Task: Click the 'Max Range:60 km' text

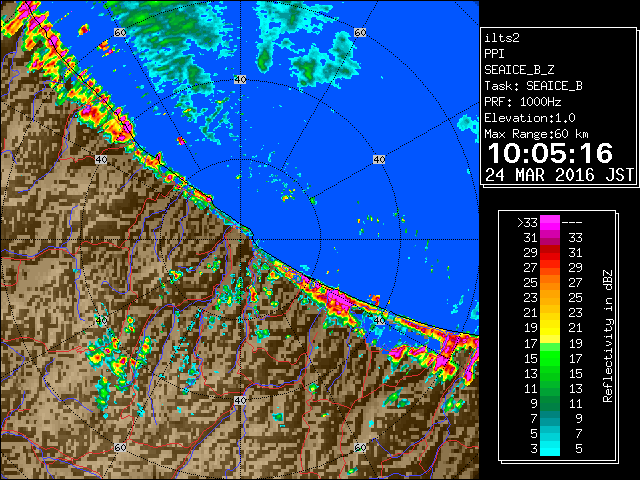Action: (536, 134)
